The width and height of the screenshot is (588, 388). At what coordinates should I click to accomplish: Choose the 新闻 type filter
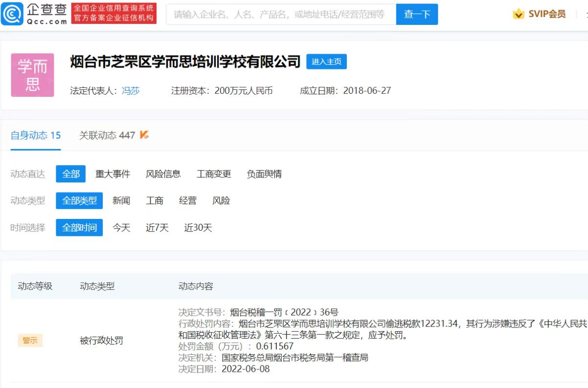[121, 201]
